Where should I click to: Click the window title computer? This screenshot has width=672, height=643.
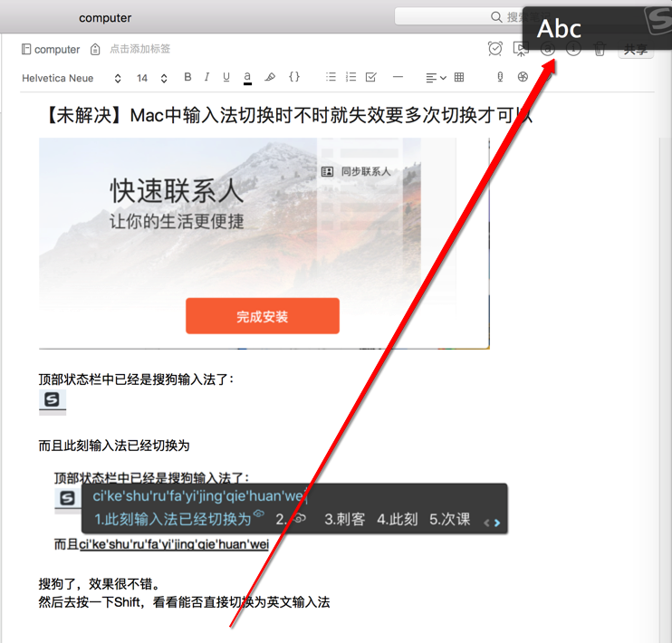105,18
